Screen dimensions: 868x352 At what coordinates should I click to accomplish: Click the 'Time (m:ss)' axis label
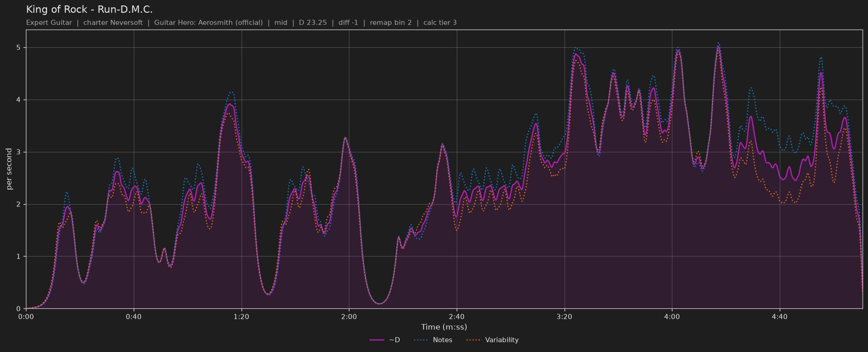click(444, 327)
